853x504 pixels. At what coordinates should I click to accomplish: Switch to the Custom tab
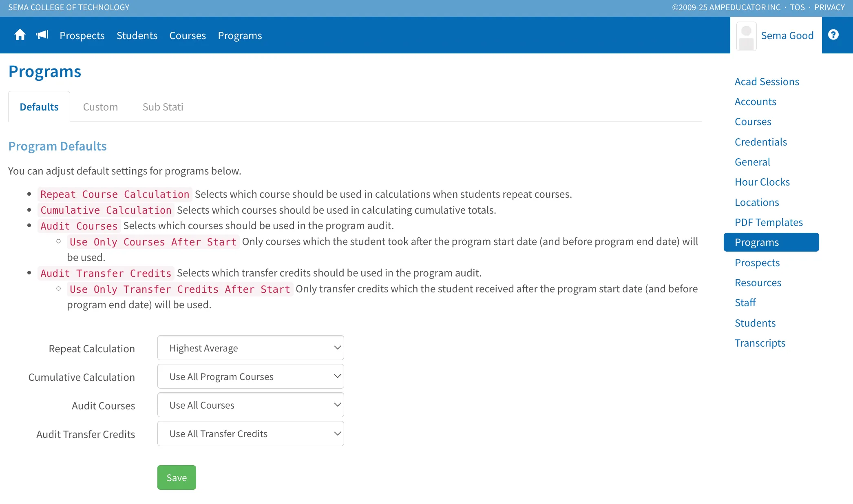(x=100, y=107)
